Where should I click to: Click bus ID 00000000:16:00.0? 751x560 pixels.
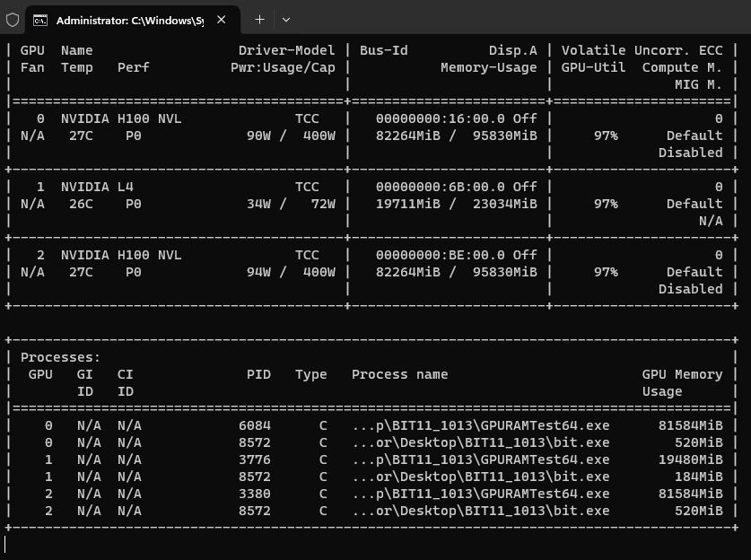point(441,118)
